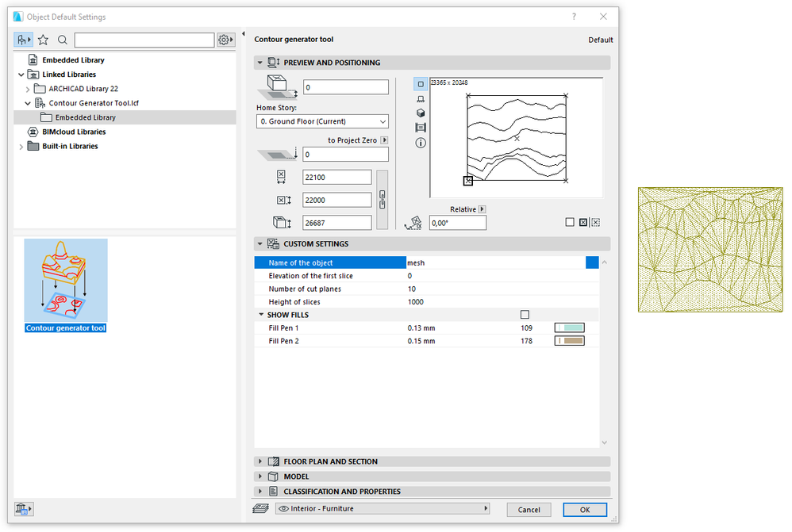Click the OK button
792x532 pixels.
click(x=585, y=510)
